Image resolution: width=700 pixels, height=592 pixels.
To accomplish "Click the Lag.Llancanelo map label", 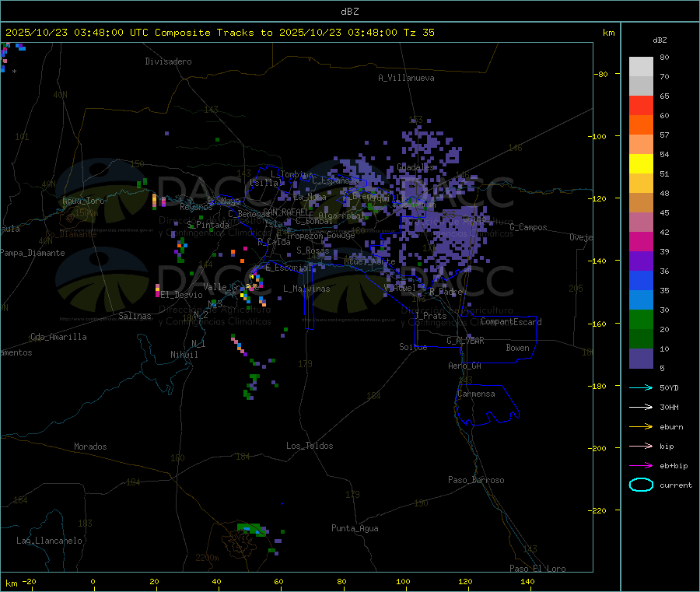I will (x=49, y=541).
